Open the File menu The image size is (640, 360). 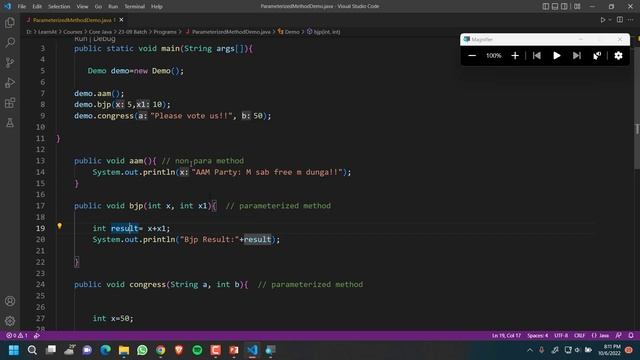[x=22, y=7]
